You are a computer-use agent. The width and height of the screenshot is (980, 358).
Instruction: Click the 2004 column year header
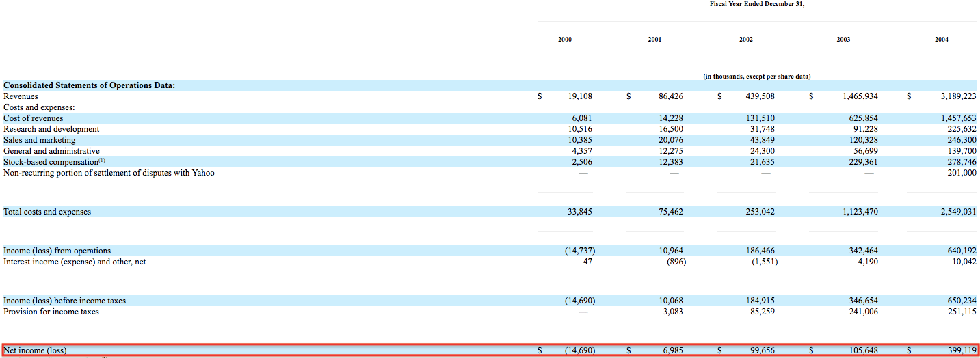point(942,40)
